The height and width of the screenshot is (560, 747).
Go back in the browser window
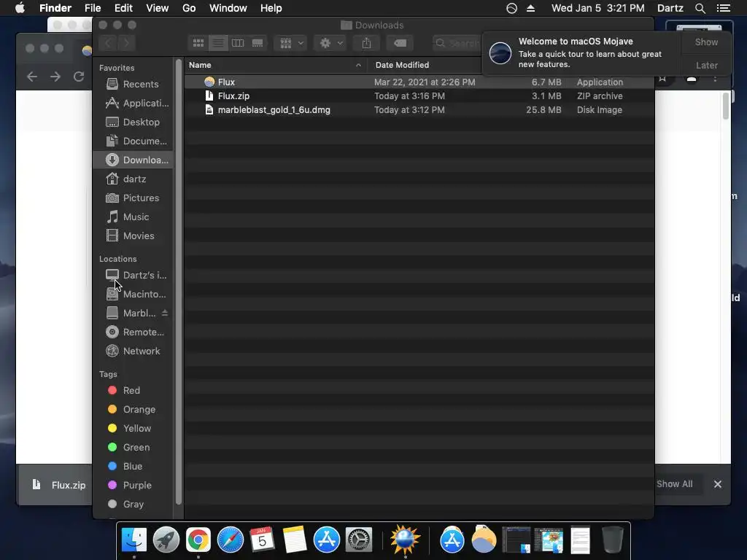[32, 77]
